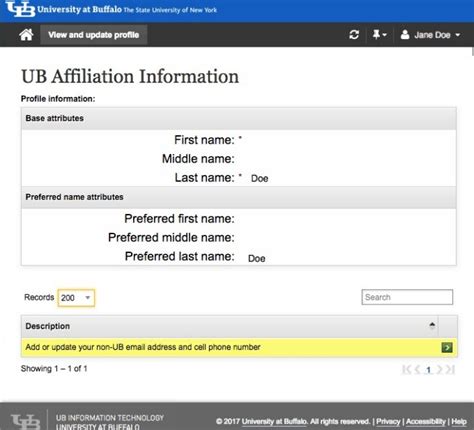474x430 pixels.
Task: Go to previous page pagination icon
Action: (x=417, y=369)
